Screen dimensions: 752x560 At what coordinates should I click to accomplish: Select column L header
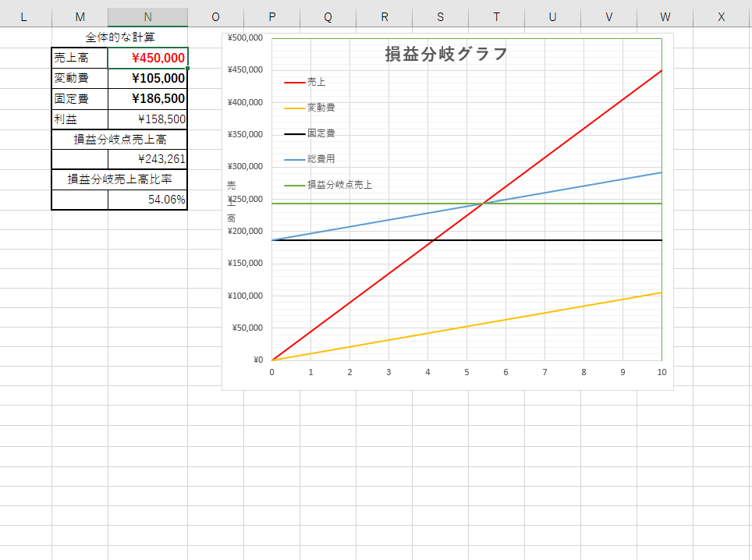click(x=24, y=17)
